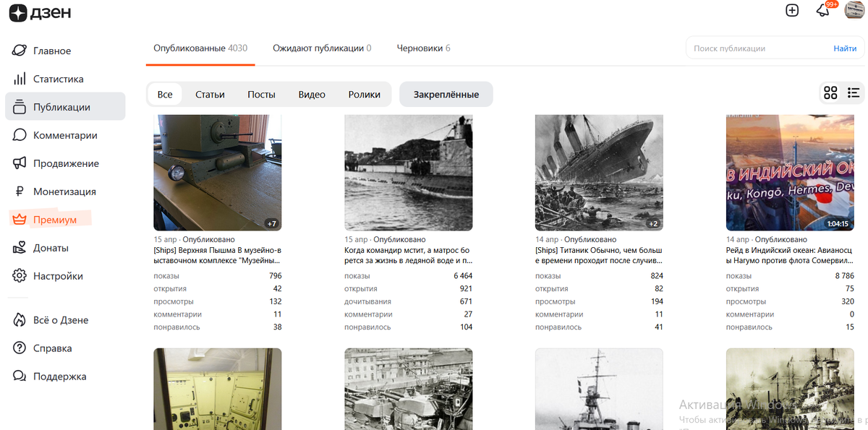The width and height of the screenshot is (868, 430).
Task: Filter publications by Ролики
Action: (x=365, y=95)
